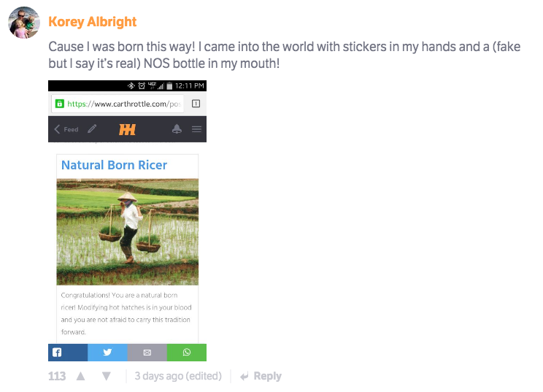
Task: Share result on Twitter
Action: click(x=107, y=353)
